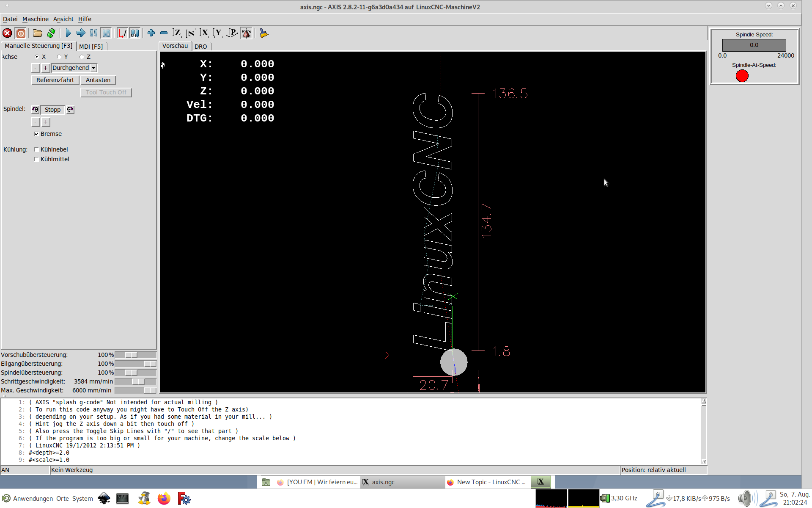Viewport: 812px width, 508px height.
Task: Switch to the axis.ngc taskbar window
Action: pyautogui.click(x=402, y=482)
